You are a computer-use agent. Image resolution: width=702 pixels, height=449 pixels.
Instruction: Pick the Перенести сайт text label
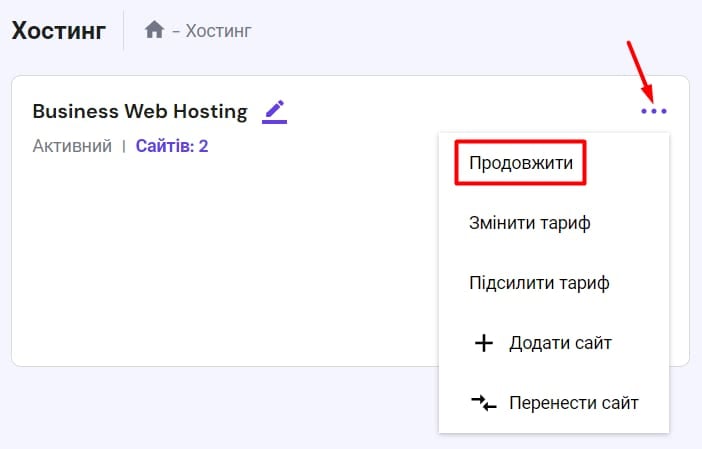point(573,403)
